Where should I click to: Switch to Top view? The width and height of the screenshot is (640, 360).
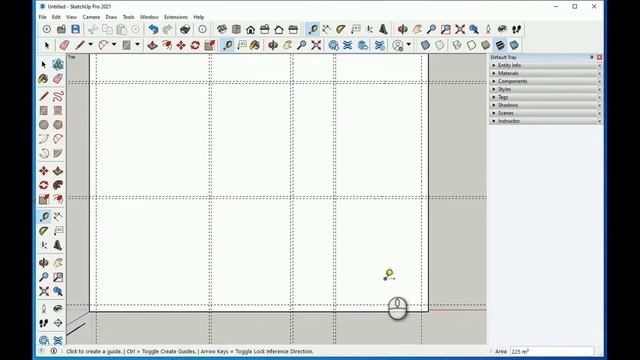236,29
